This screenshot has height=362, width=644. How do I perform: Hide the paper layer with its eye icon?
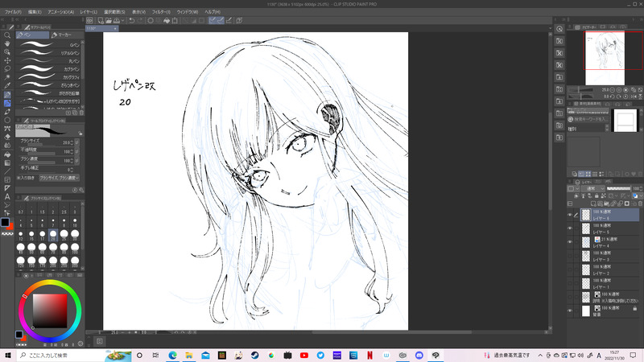point(570,311)
